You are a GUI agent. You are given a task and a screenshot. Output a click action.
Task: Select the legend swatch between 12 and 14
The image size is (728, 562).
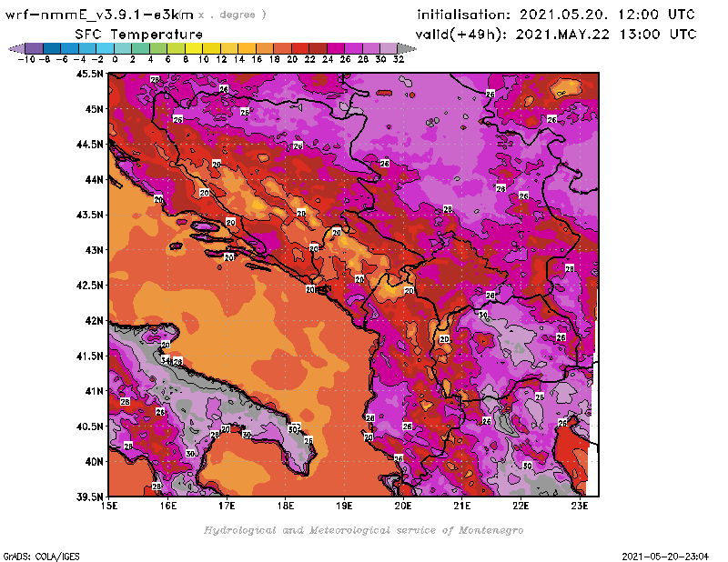[229, 48]
